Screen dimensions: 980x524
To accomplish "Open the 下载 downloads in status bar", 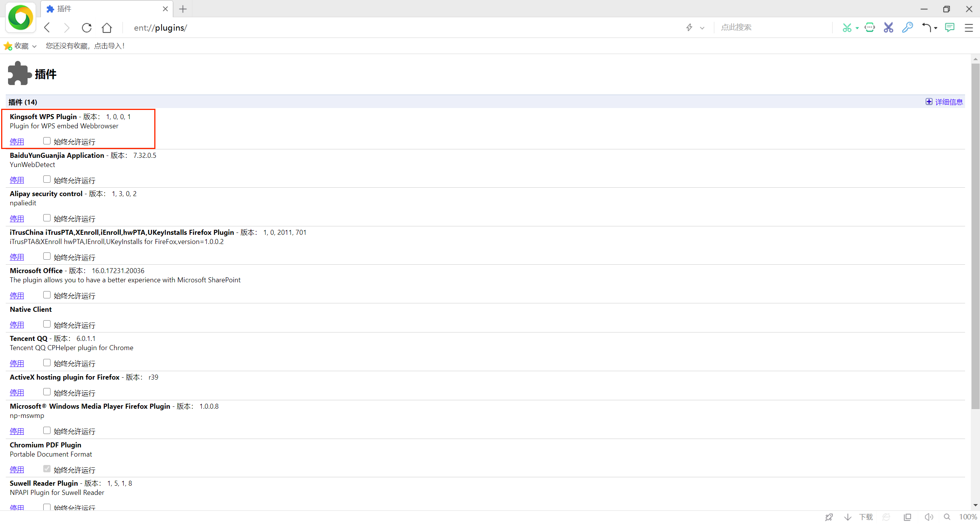I will pos(866,517).
